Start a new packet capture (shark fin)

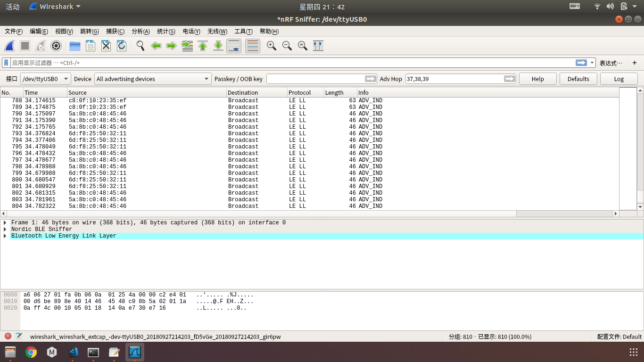click(x=9, y=46)
